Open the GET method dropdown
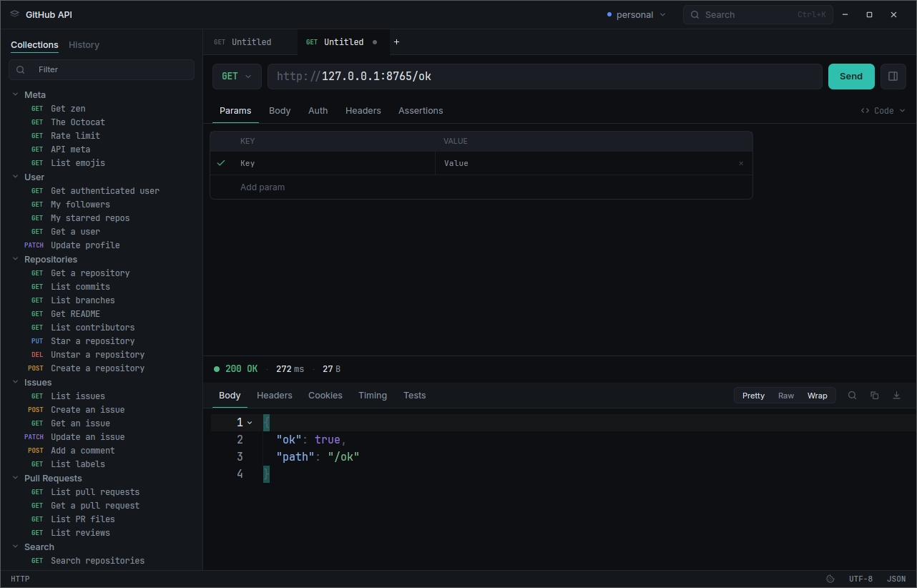This screenshot has width=917, height=588. tap(237, 77)
